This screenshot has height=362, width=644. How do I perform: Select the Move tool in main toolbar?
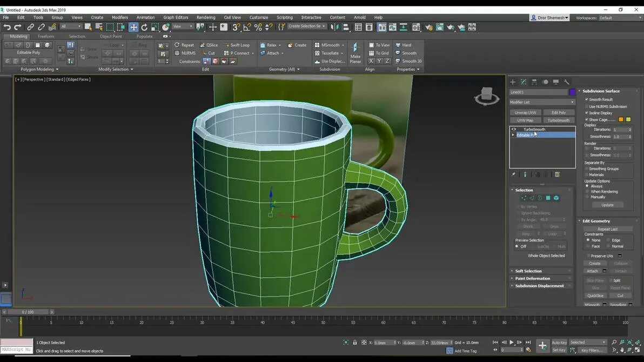pos(133,27)
